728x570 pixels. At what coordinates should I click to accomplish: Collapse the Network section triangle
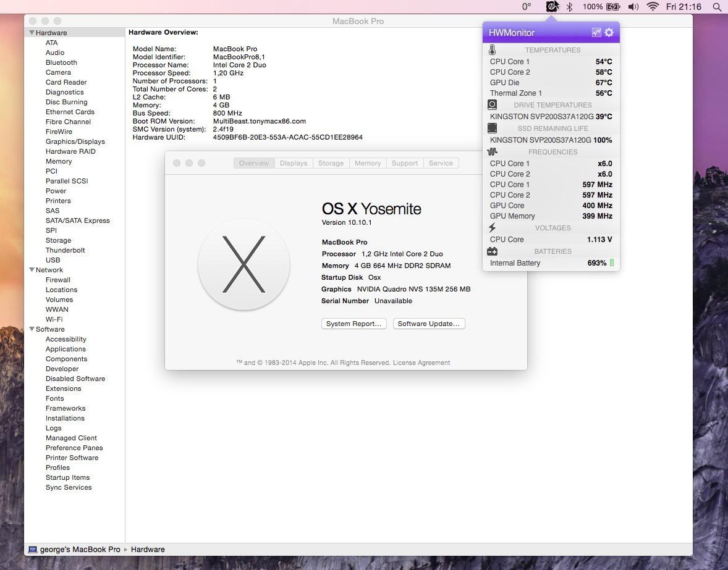coord(32,270)
